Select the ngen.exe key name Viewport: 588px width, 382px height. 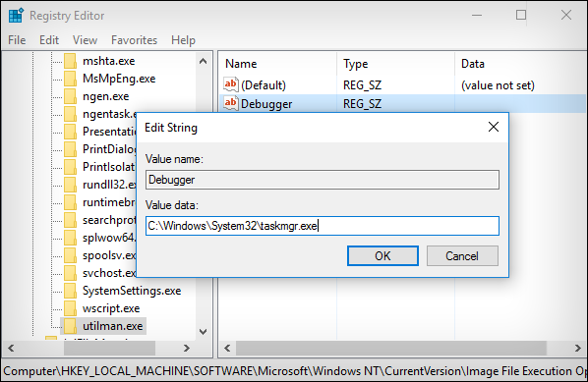106,96
